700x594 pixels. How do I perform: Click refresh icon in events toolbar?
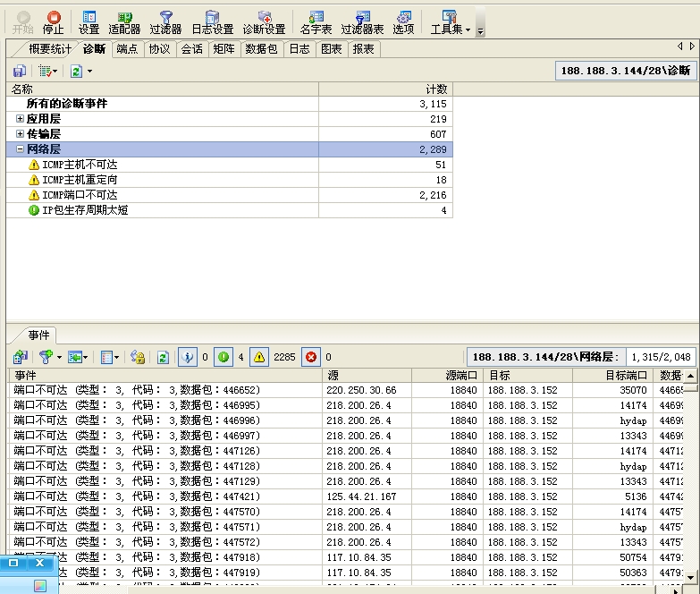point(163,357)
